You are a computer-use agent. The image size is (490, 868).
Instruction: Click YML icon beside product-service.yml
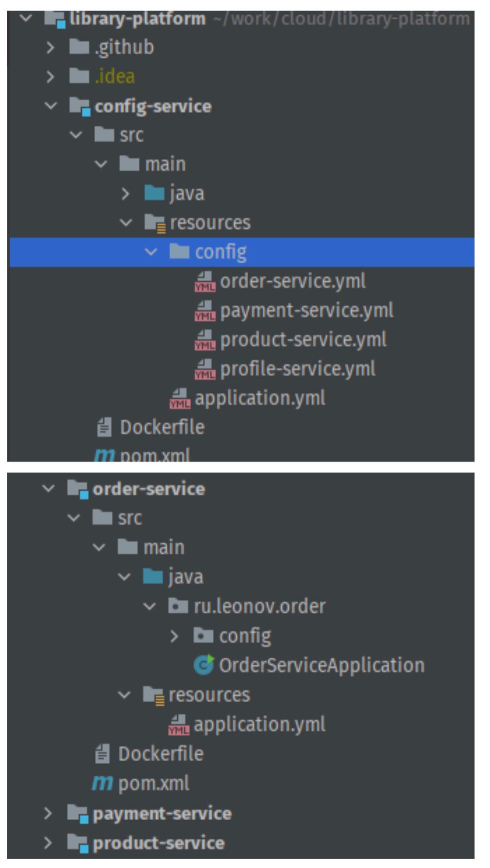205,340
